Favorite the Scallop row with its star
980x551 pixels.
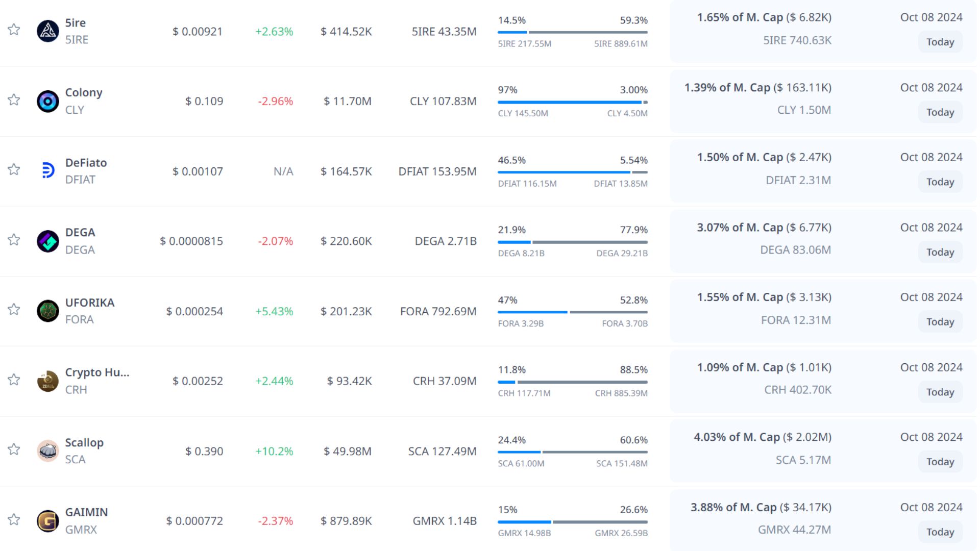tap(14, 449)
